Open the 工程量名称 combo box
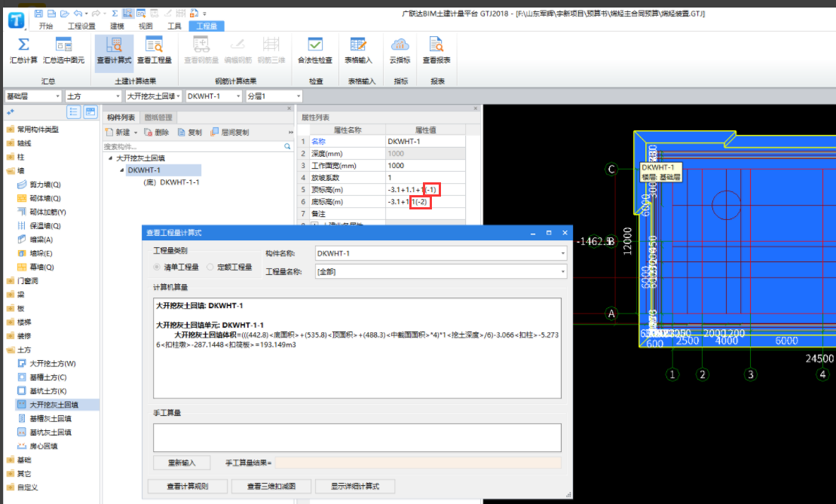The image size is (836, 504). (x=441, y=272)
